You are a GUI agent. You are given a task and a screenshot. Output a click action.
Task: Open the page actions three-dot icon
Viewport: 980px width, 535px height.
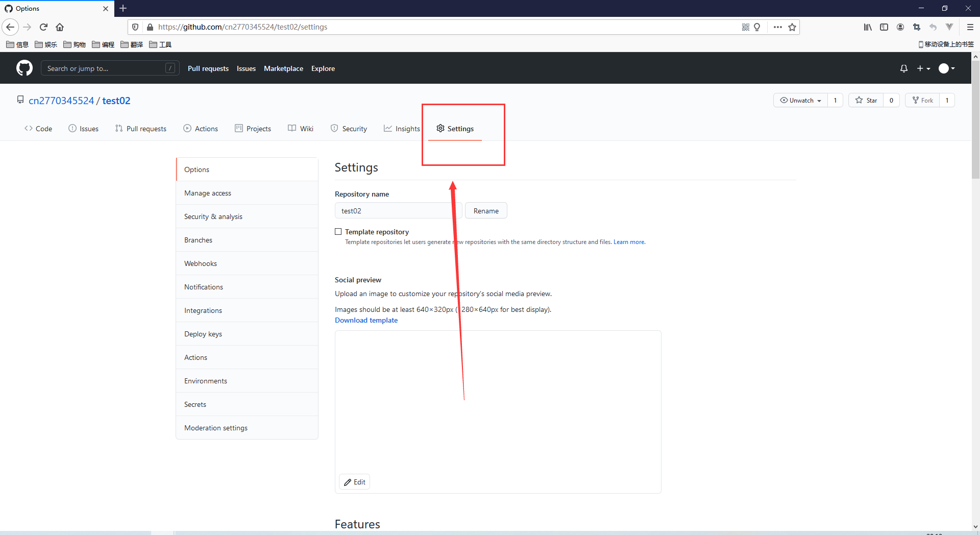click(777, 27)
